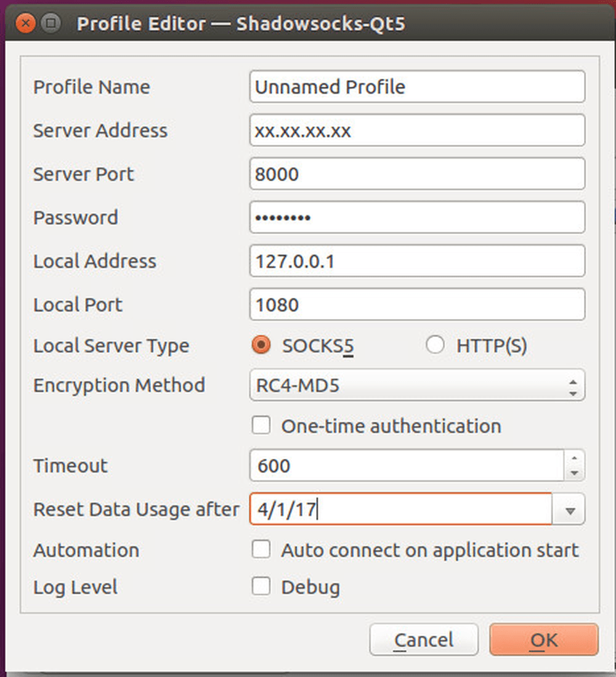The image size is (616, 677).
Task: Focus the Server Port field
Action: click(416, 174)
